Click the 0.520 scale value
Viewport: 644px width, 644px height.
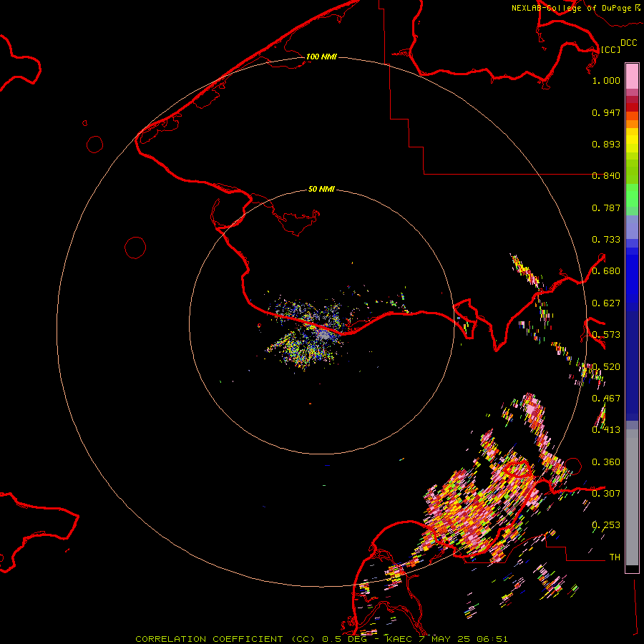(606, 367)
